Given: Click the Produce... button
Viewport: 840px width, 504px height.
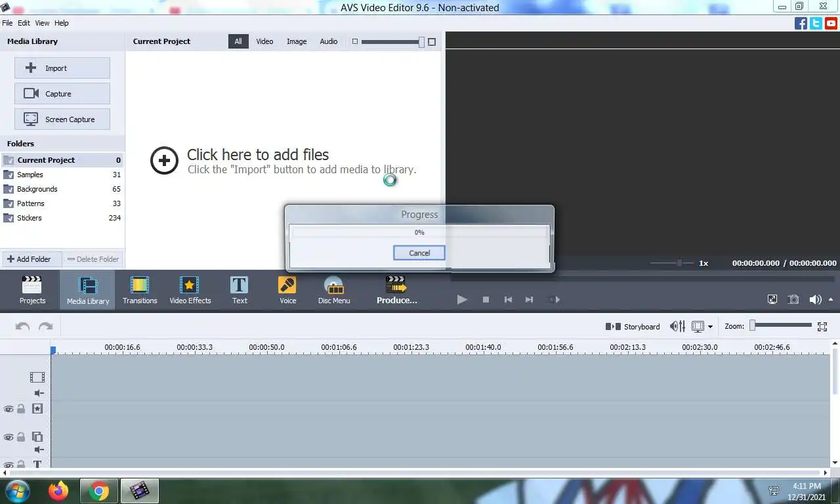Looking at the screenshot, I should pyautogui.click(x=396, y=290).
